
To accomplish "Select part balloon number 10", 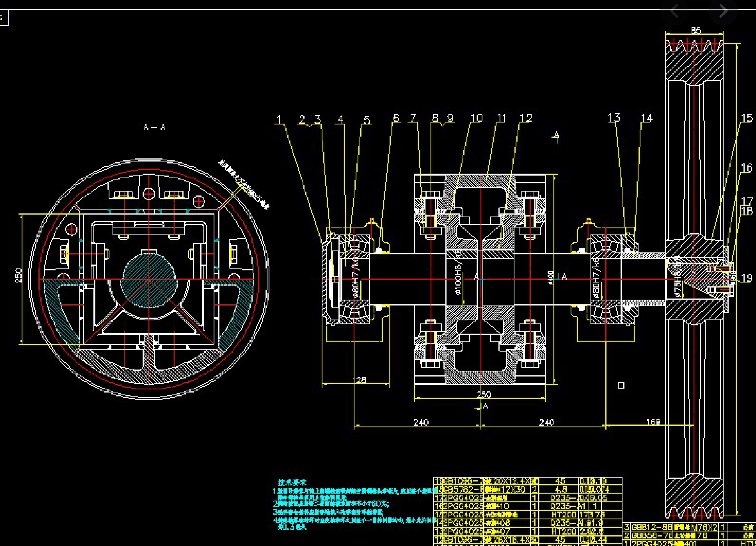I will click(476, 118).
